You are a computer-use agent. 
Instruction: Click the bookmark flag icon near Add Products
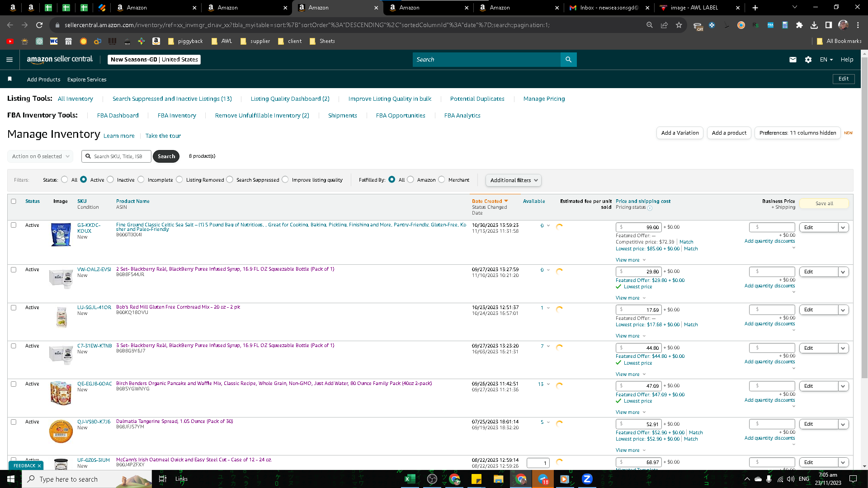[x=9, y=79]
